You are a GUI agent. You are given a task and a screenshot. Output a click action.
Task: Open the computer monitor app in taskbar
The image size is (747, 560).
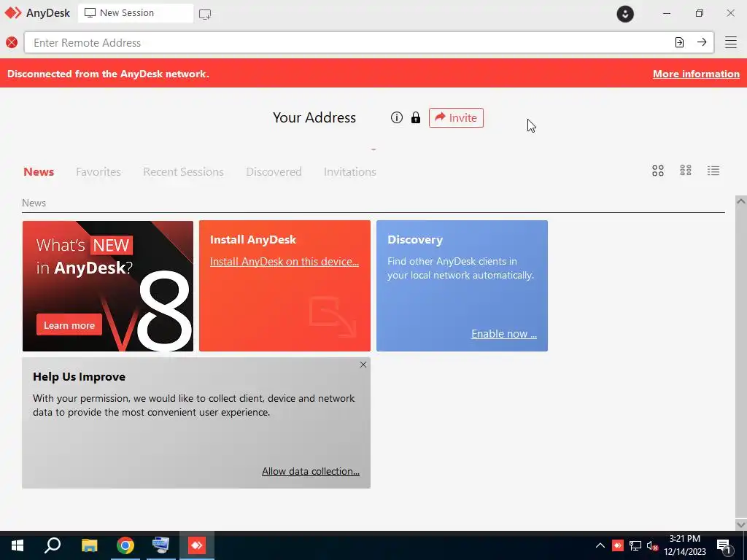pyautogui.click(x=160, y=545)
